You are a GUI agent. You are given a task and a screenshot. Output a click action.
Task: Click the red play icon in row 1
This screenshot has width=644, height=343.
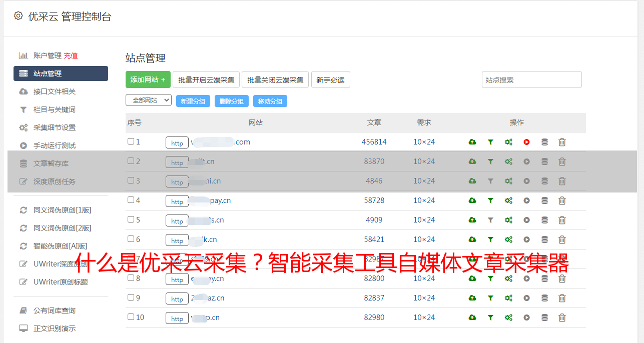pos(526,142)
